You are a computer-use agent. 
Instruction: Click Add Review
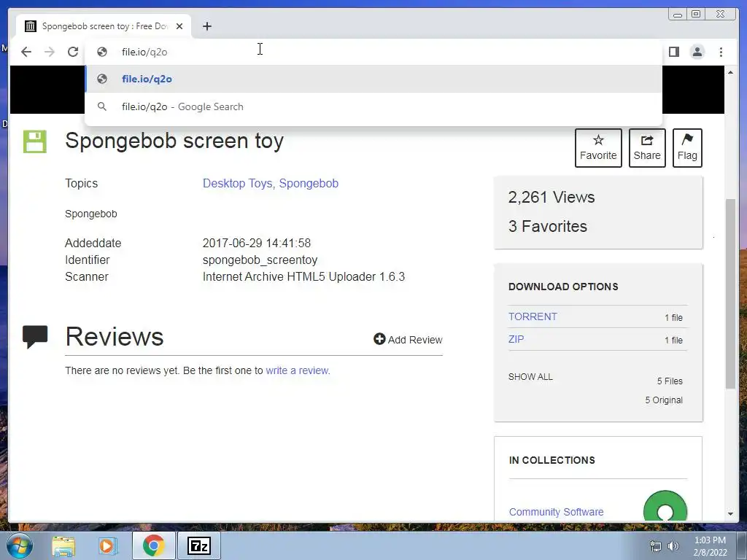click(408, 340)
